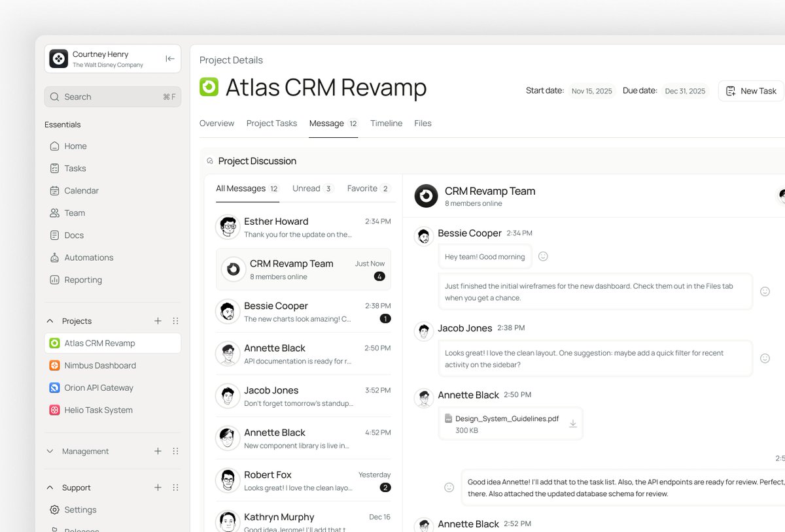Click Jacob Jones's avatar in the chat
The image size is (785, 532).
point(424,331)
